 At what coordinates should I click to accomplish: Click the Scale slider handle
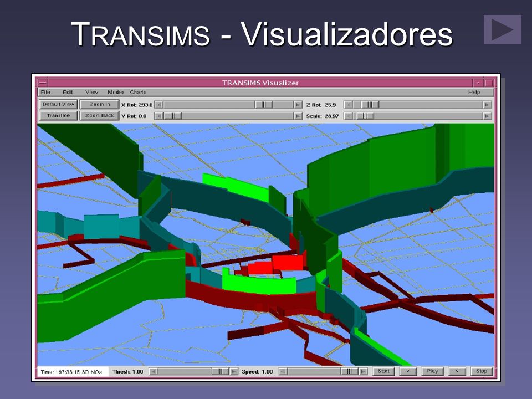tap(365, 116)
